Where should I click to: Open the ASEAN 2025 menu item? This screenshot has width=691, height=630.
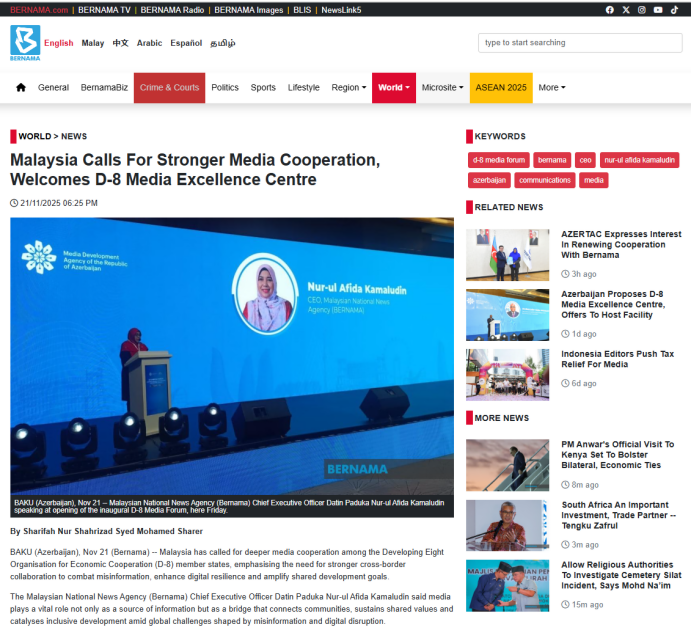(x=501, y=88)
